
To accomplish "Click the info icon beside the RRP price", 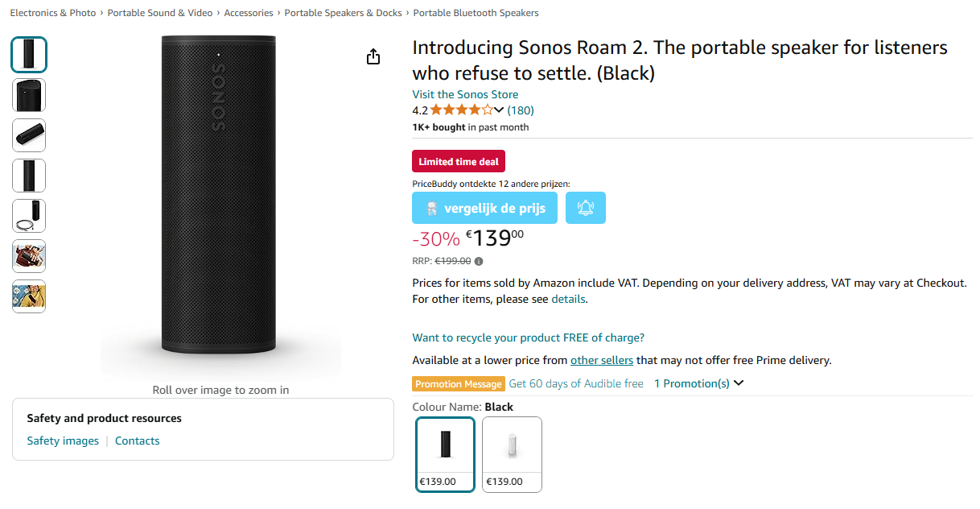I will (478, 261).
